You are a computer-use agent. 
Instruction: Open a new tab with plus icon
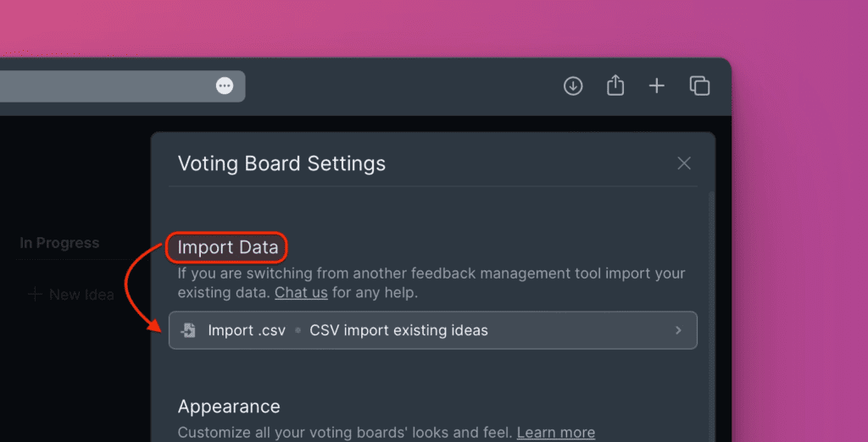tap(657, 86)
